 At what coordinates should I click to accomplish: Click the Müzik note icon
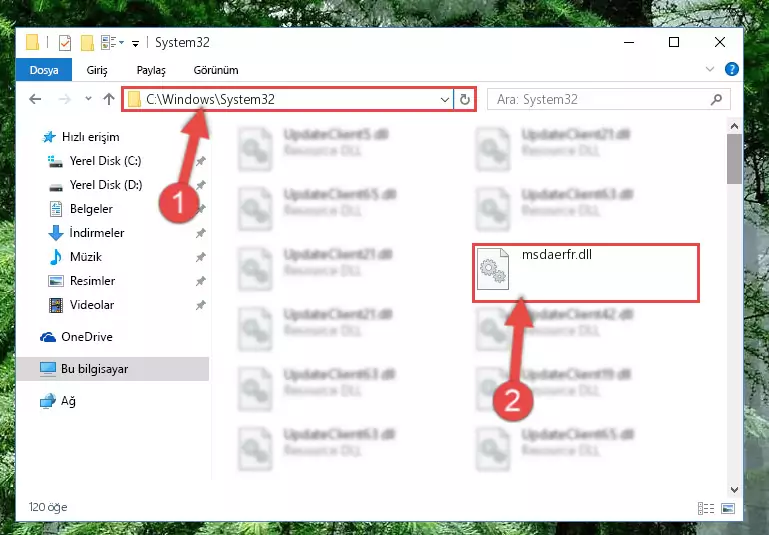(55, 257)
